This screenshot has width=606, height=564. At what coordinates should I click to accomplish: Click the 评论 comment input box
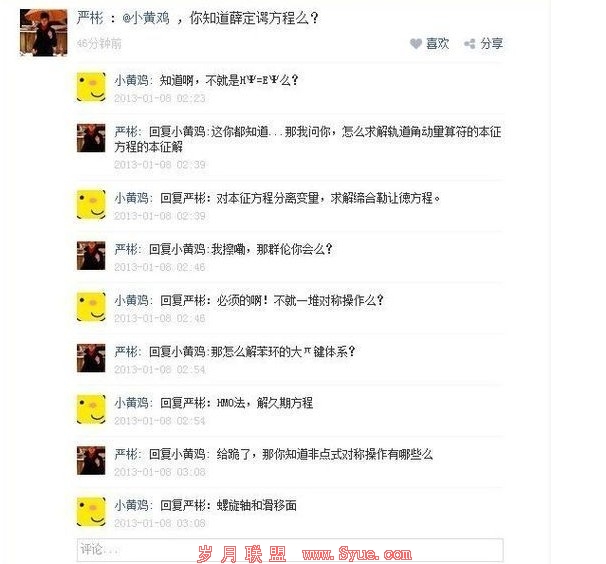pyautogui.click(x=290, y=550)
